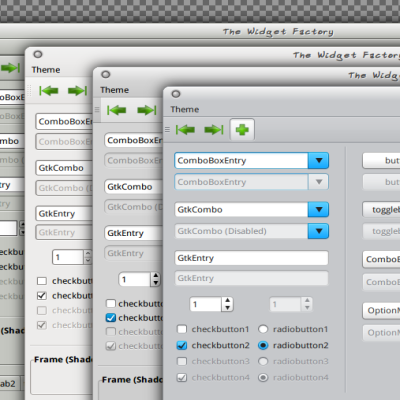Increment the enabled spinner in the front window
This screenshot has height=400, width=400.
pos(227,300)
